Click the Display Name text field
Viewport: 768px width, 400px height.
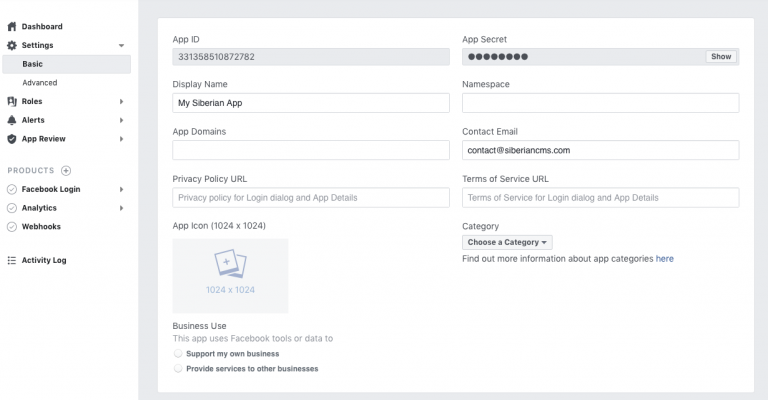tap(311, 103)
